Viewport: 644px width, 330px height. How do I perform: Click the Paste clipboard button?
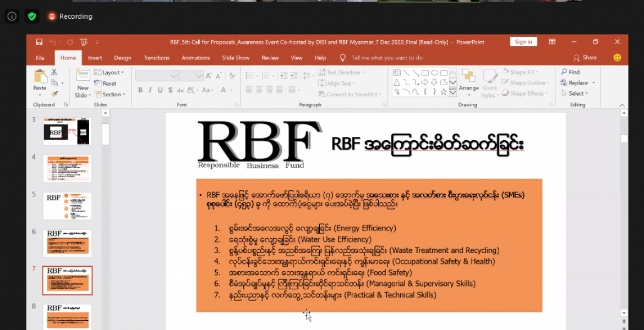(x=40, y=82)
